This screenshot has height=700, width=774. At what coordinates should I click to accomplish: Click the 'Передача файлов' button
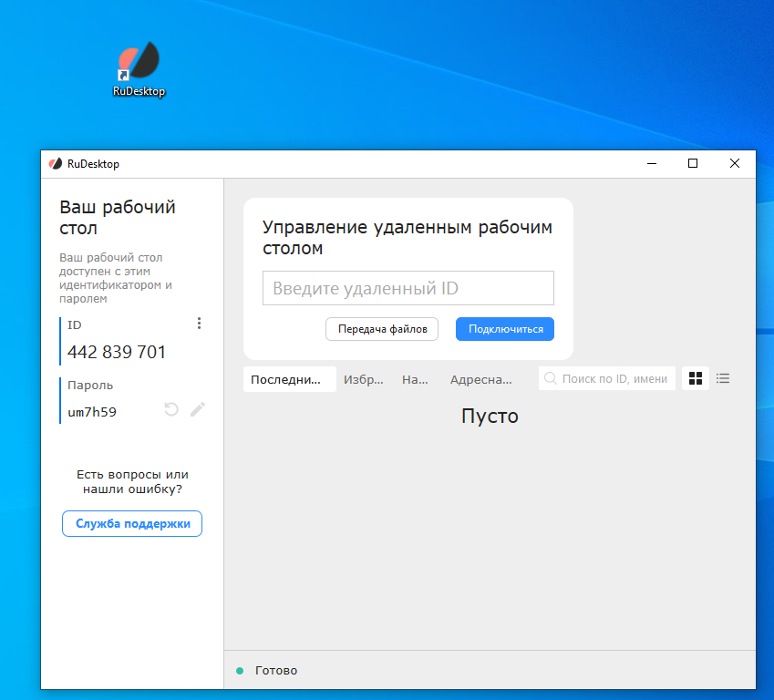pyautogui.click(x=382, y=329)
